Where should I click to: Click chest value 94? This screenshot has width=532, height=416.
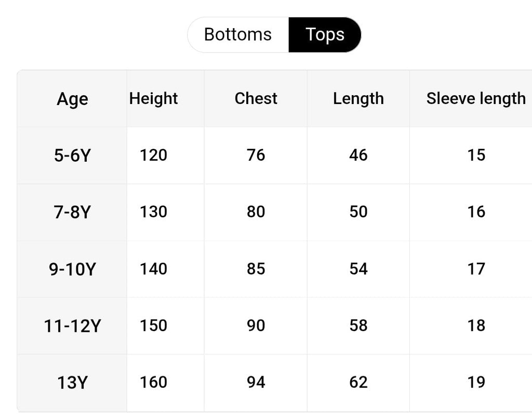click(x=256, y=382)
